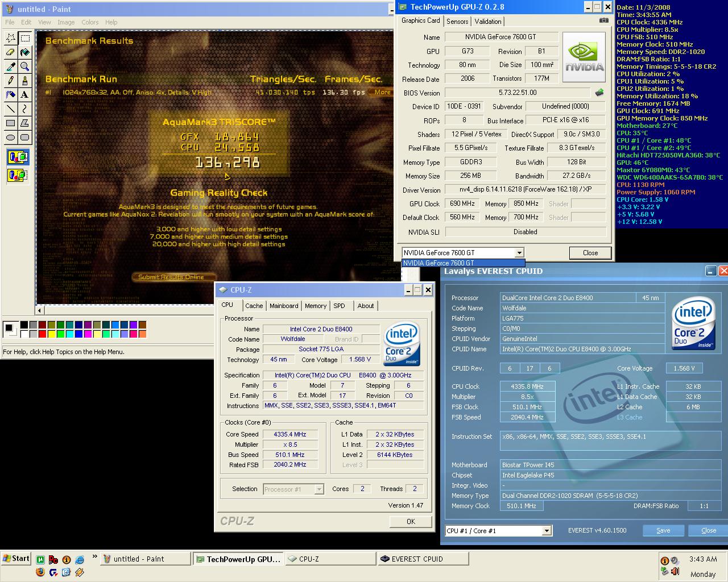Pick the Rectangle shape tool
The height and width of the screenshot is (582, 728).
tap(11, 123)
